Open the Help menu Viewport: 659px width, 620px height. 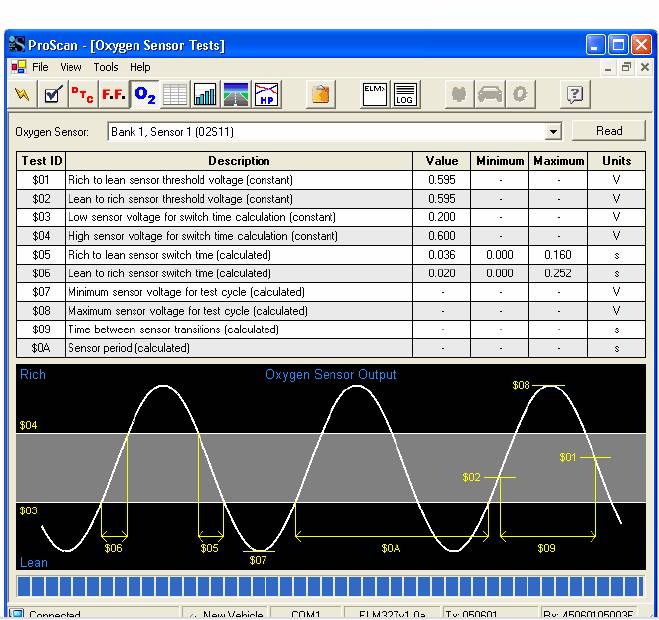coord(140,67)
